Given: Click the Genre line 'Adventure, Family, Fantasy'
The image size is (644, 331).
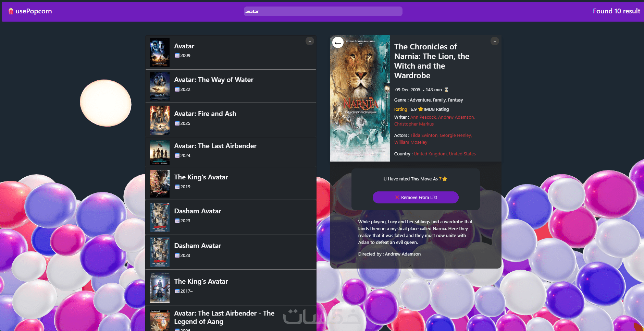Looking at the screenshot, I should click(x=429, y=100).
